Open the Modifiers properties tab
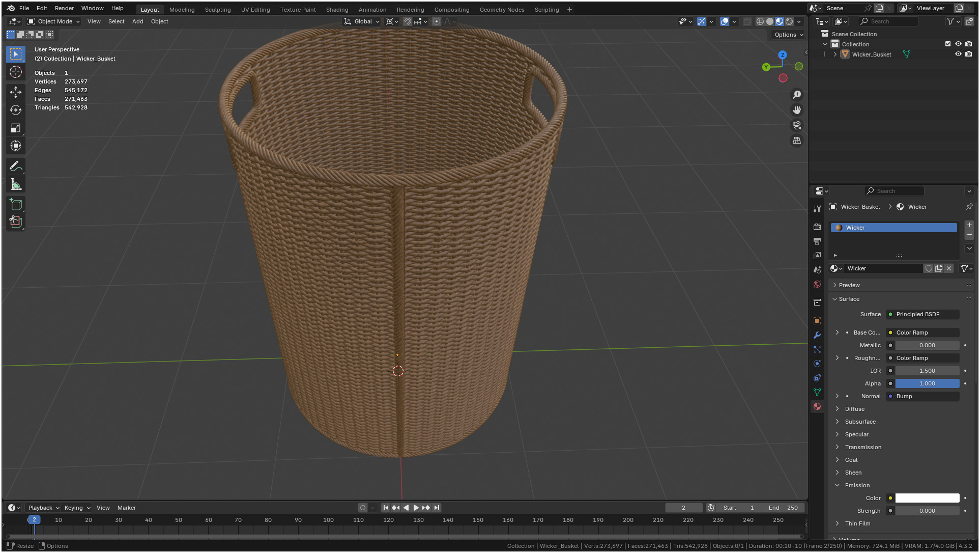Screen dimensions: 980x553 (817, 335)
